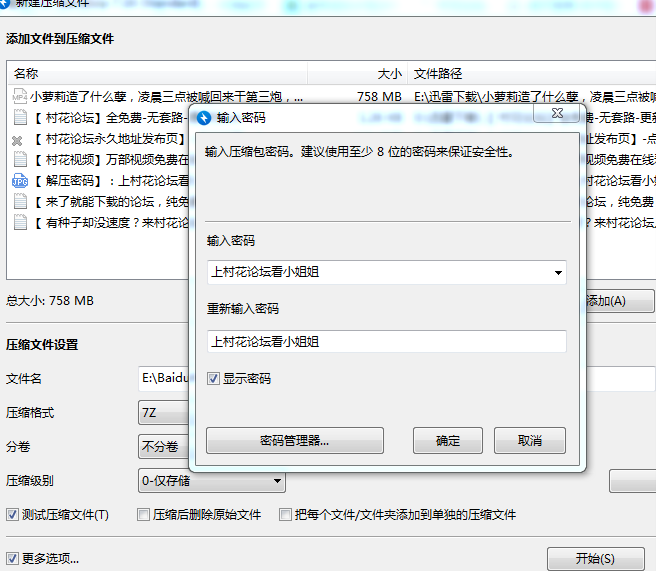Click the X-shaped file icon in third row
Image resolution: width=656 pixels, height=571 pixels.
[17, 140]
